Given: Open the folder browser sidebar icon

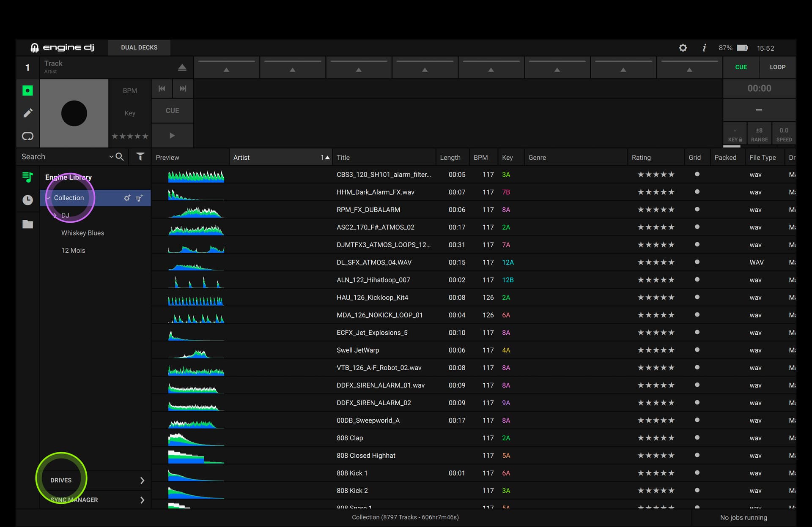Looking at the screenshot, I should pos(27,224).
